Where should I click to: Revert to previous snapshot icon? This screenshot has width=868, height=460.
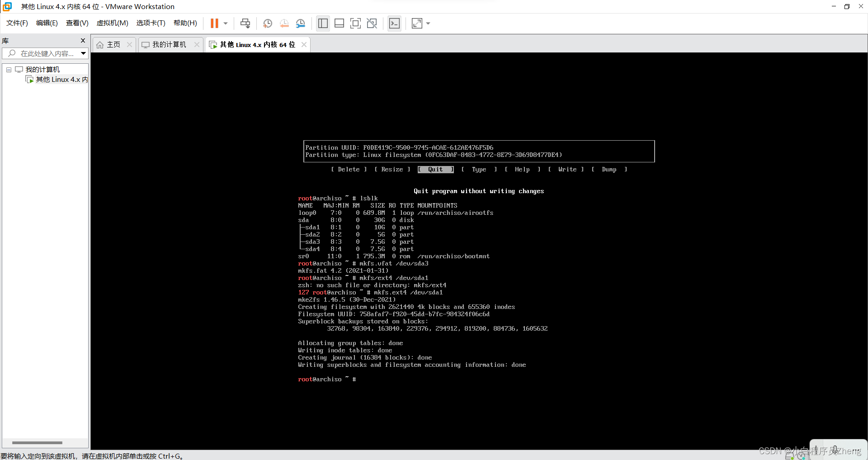(284, 23)
